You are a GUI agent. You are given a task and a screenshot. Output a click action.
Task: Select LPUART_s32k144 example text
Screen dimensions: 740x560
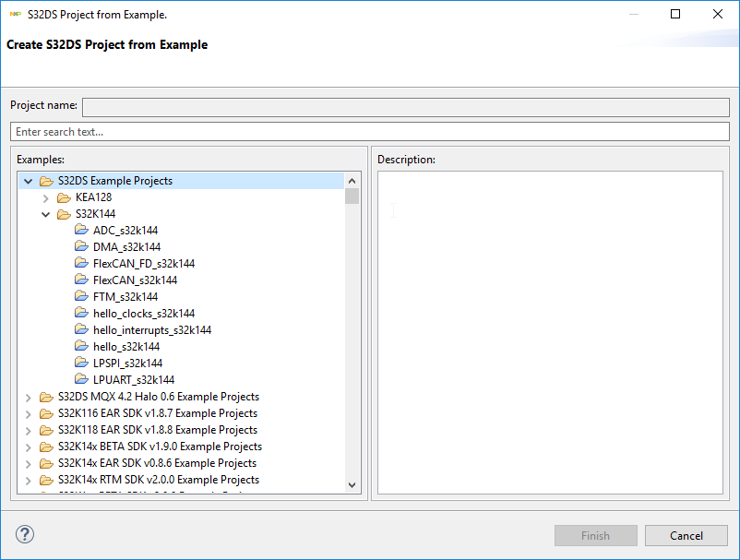pyautogui.click(x=134, y=380)
